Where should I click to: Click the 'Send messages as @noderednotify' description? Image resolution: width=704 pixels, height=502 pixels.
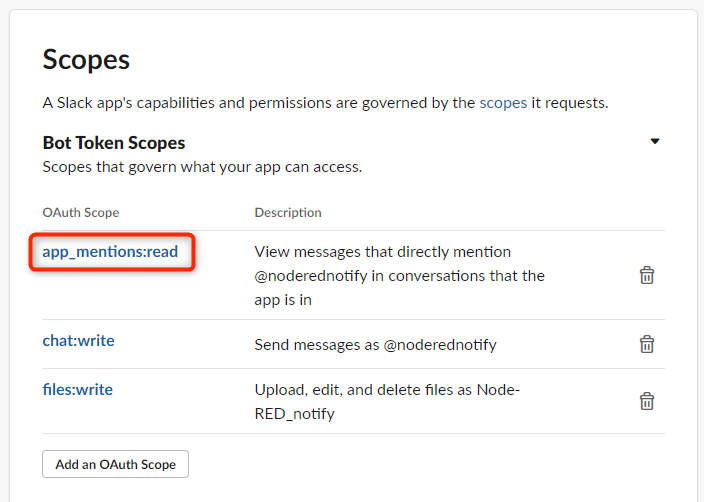(375, 344)
